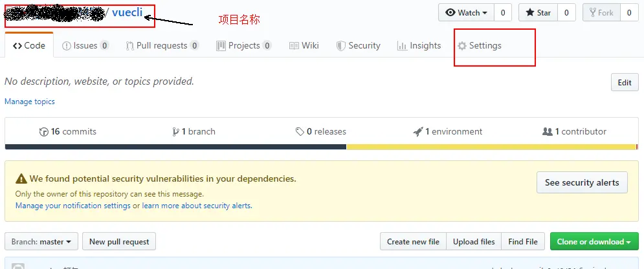The height and width of the screenshot is (269, 644).
Task: Click the star icon on Star button
Action: pos(530,13)
